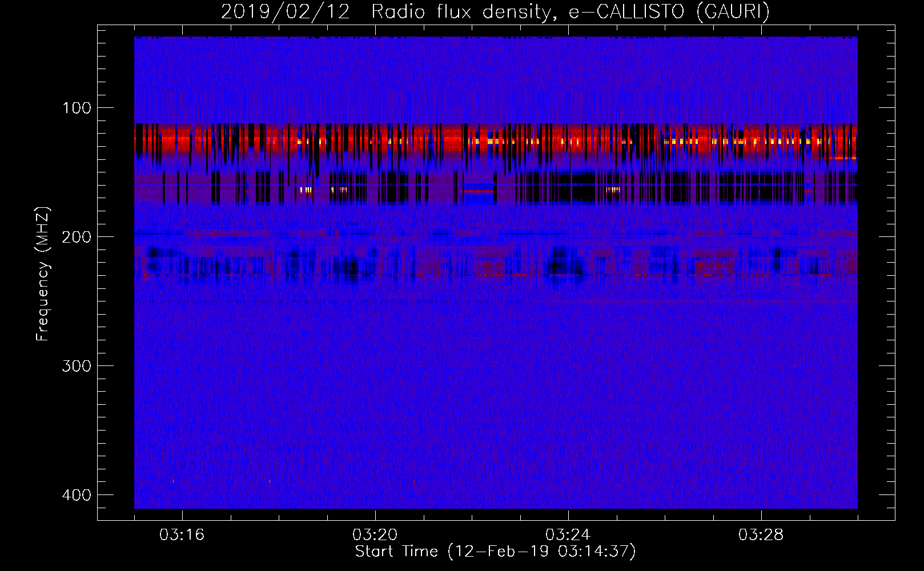This screenshot has height=571, width=924.
Task: Click the 200 frequency tick label
Action: [77, 237]
